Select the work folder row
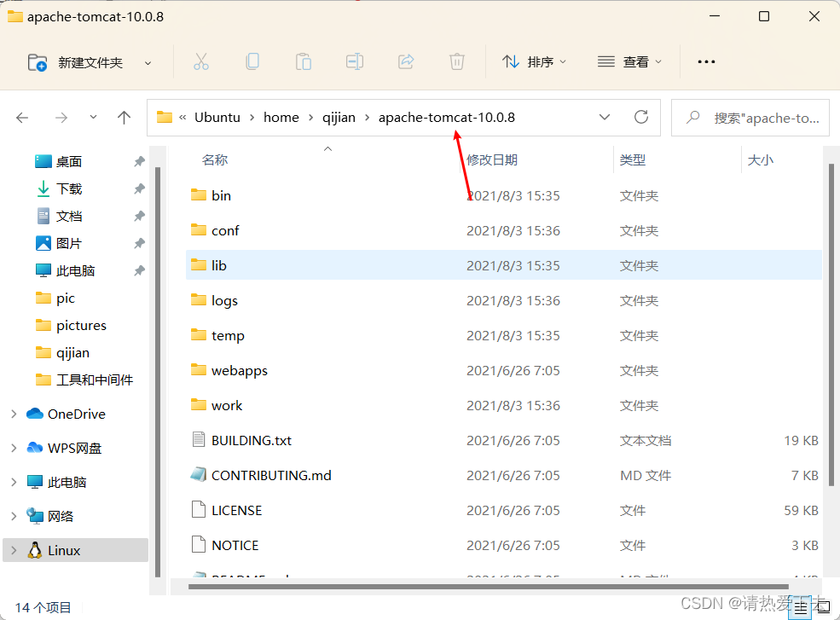The width and height of the screenshot is (840, 620). coord(503,405)
